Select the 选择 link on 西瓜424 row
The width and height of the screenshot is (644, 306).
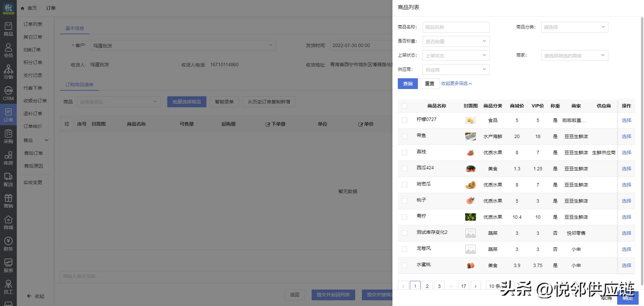coord(626,168)
